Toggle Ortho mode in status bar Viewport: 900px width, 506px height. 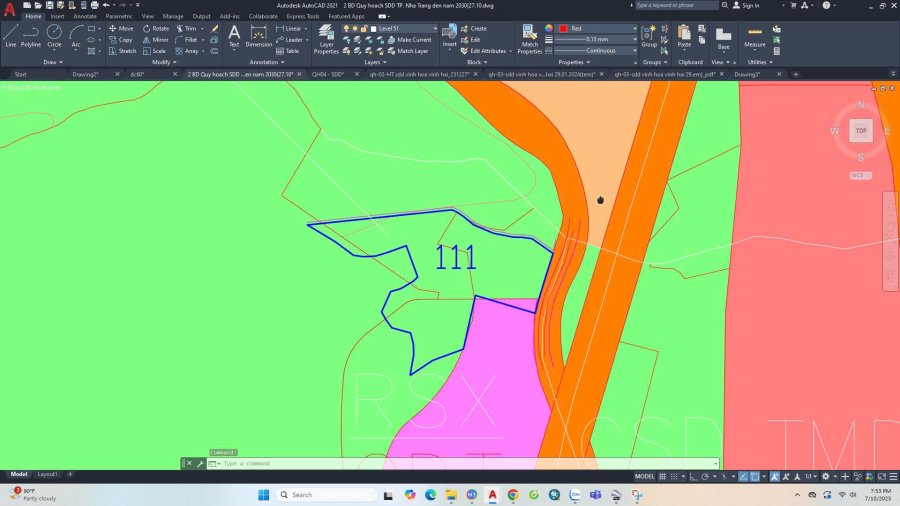click(x=695, y=476)
